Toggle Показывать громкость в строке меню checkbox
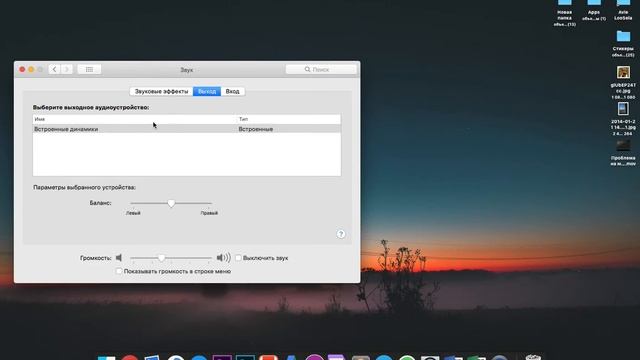This screenshot has width=640, height=360. click(x=119, y=271)
